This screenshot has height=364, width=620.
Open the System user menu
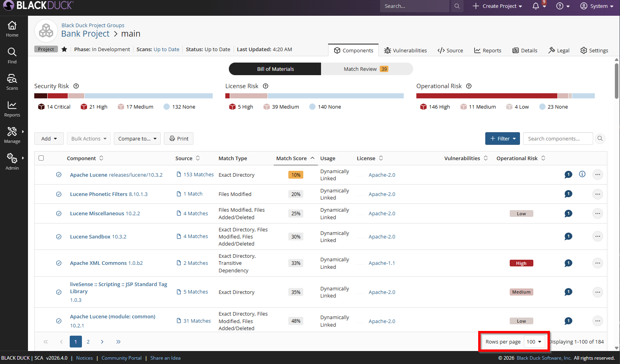point(597,6)
